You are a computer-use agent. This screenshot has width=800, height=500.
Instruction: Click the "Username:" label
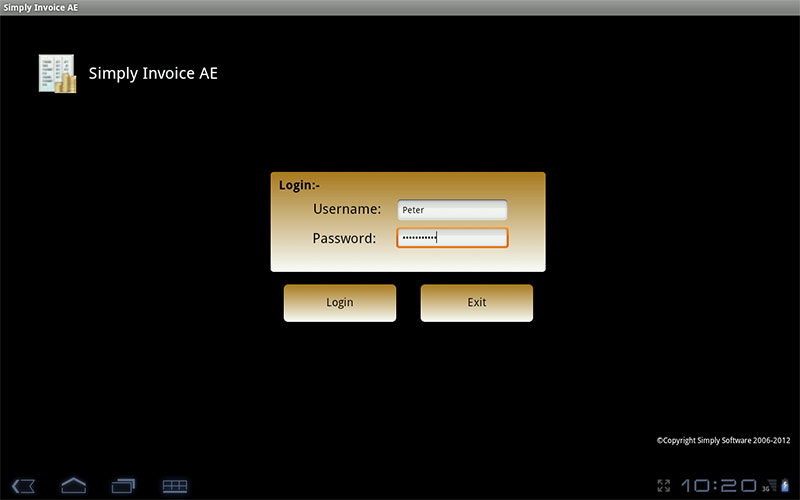pos(347,209)
